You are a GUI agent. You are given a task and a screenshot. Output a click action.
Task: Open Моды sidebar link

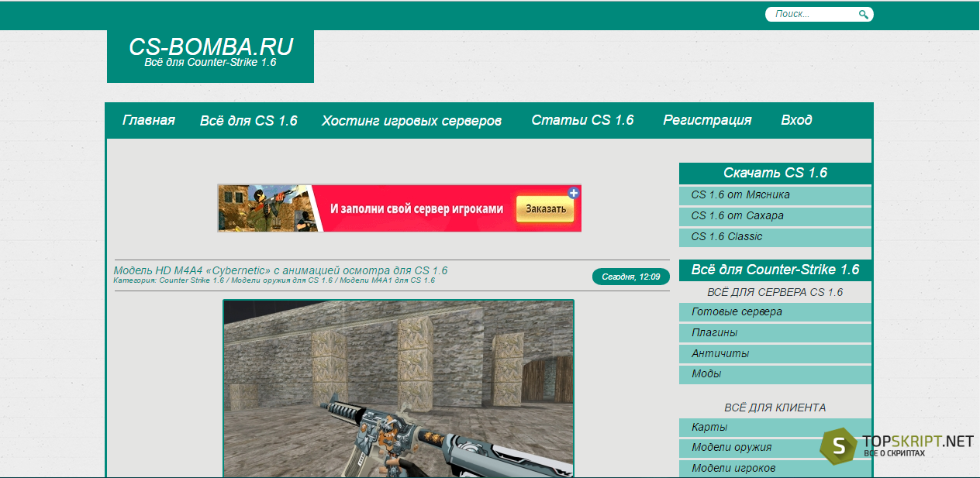(775, 374)
